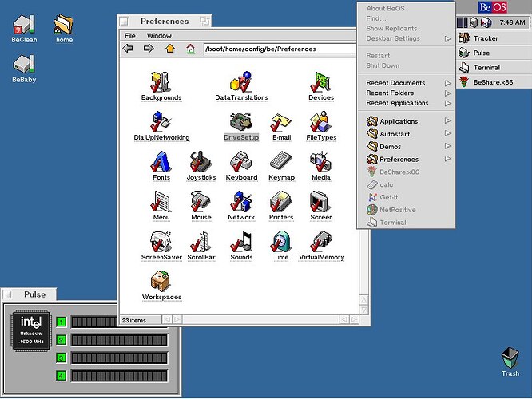
Task: Click the Deskbar clock showing 7:46 AM
Action: pyautogui.click(x=512, y=22)
